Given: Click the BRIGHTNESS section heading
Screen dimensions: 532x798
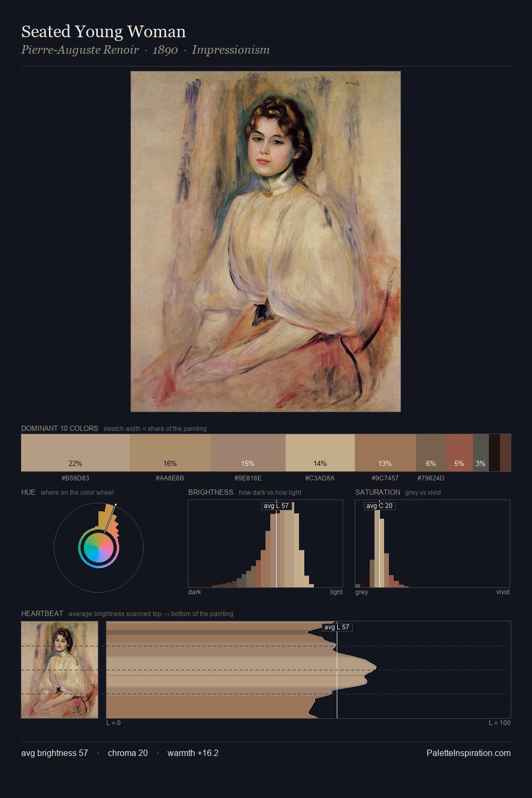Looking at the screenshot, I should pyautogui.click(x=211, y=492).
